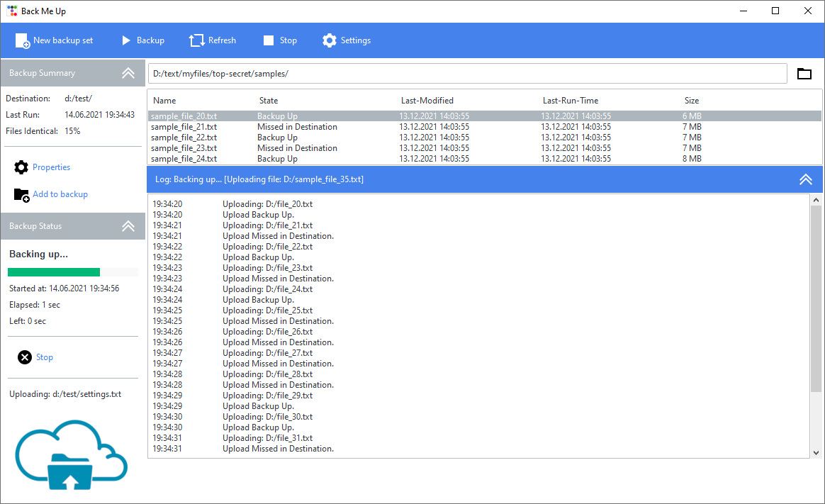
Task: Collapse the Backup Summary panel
Action: [128, 73]
